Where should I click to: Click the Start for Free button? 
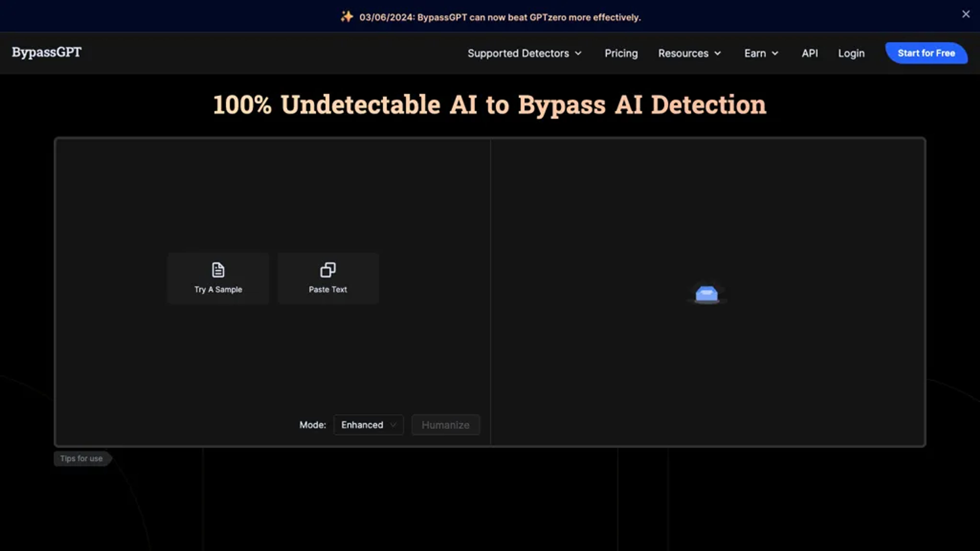[926, 53]
